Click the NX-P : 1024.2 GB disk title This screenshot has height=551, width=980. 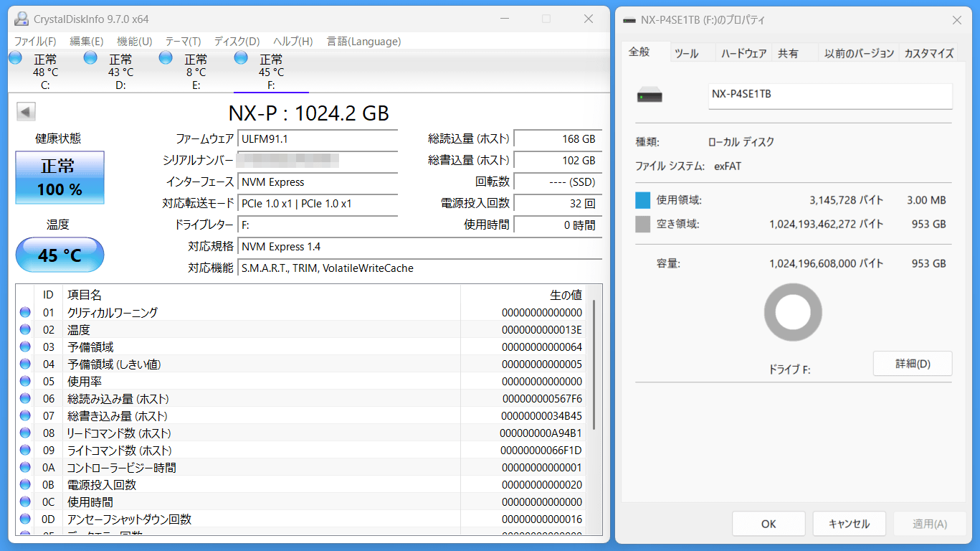point(309,113)
